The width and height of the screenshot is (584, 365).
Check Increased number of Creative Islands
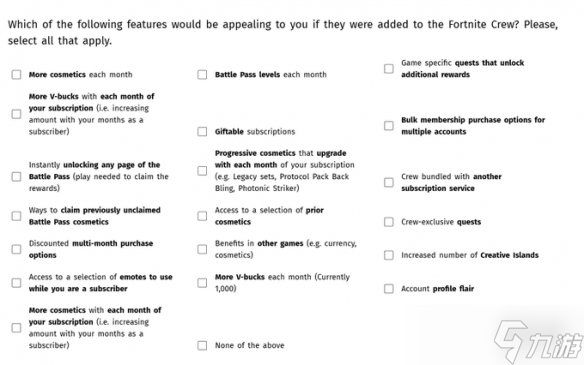(389, 255)
